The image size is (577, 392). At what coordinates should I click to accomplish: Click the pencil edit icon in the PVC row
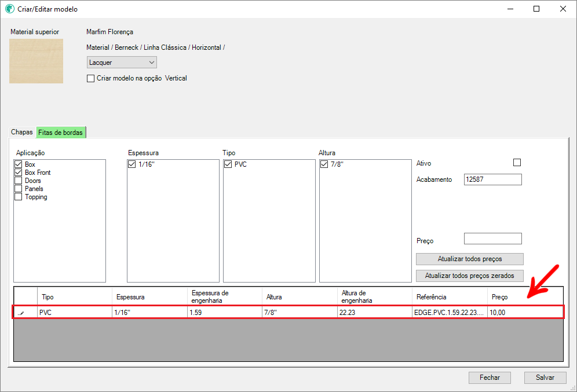coord(22,313)
